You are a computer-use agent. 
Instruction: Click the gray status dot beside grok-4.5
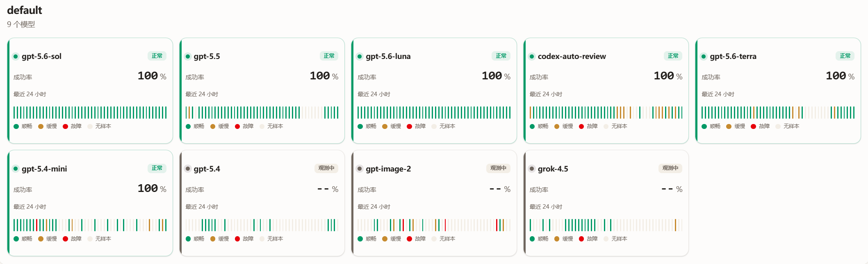[532, 169]
